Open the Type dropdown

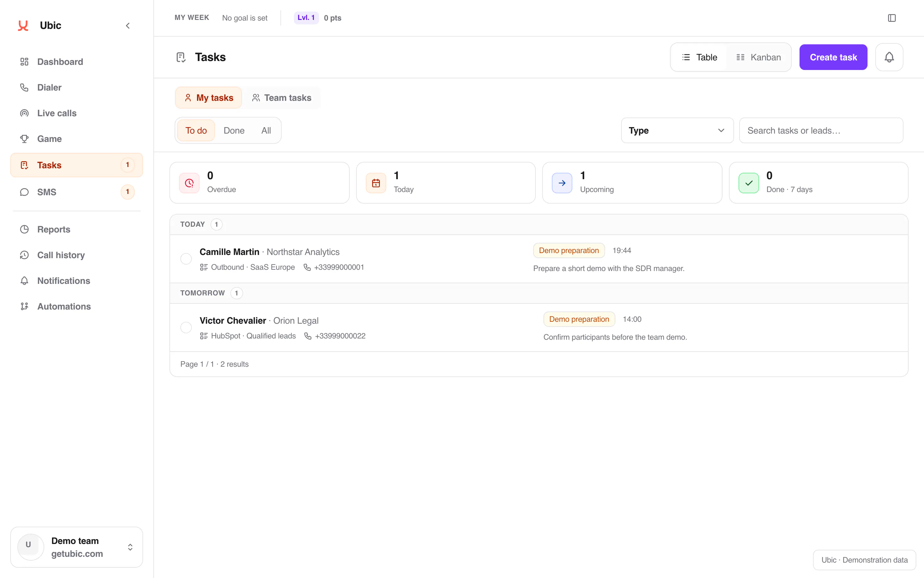[677, 130]
